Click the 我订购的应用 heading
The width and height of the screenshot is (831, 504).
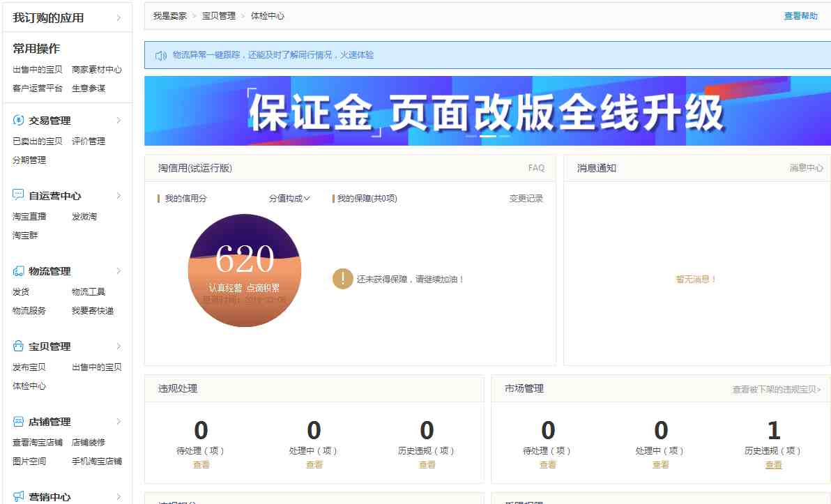[48, 17]
